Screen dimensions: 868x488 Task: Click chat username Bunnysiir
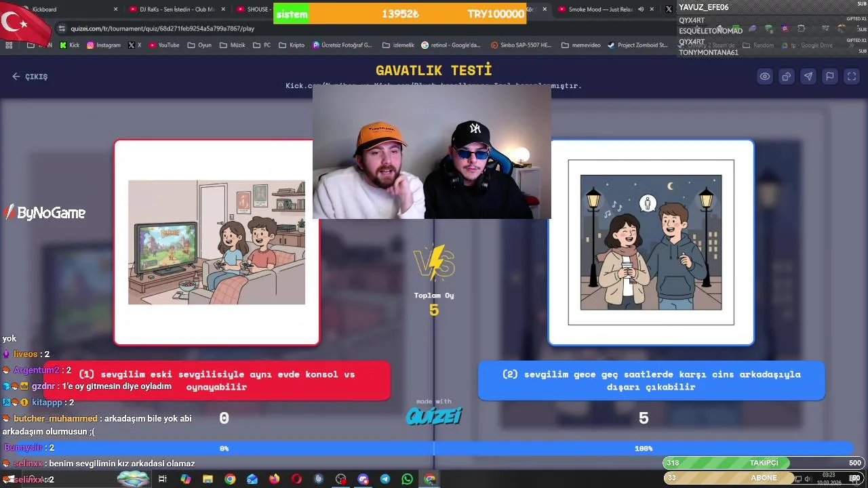tap(24, 448)
